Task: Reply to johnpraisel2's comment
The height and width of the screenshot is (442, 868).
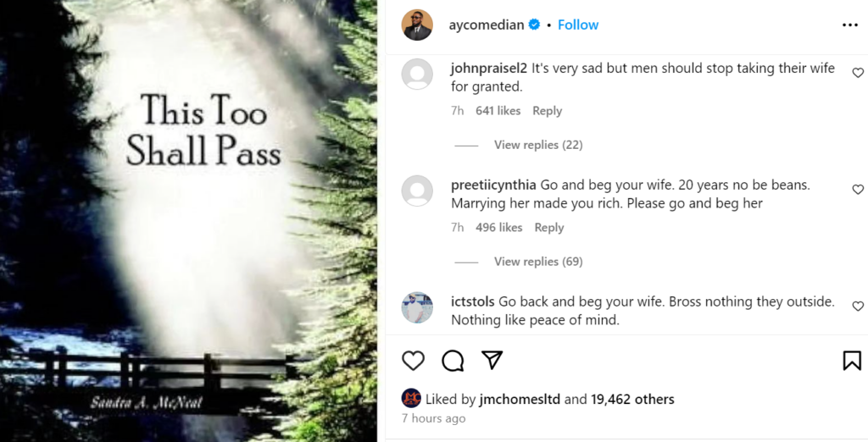Action: coord(547,111)
